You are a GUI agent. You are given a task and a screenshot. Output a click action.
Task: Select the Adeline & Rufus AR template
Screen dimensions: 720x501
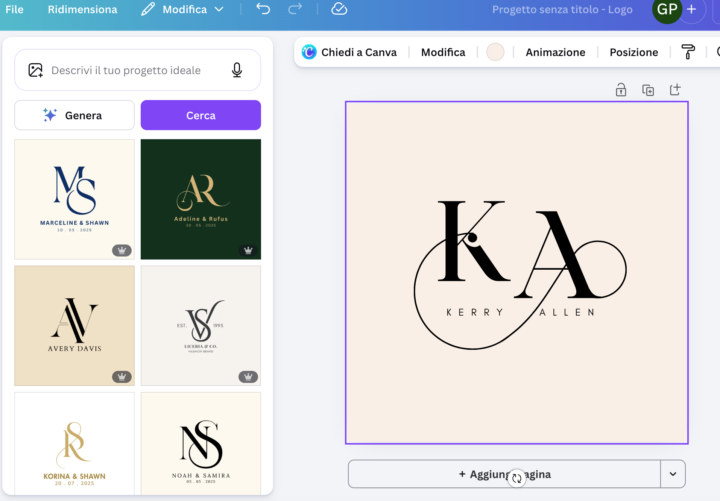pos(201,199)
